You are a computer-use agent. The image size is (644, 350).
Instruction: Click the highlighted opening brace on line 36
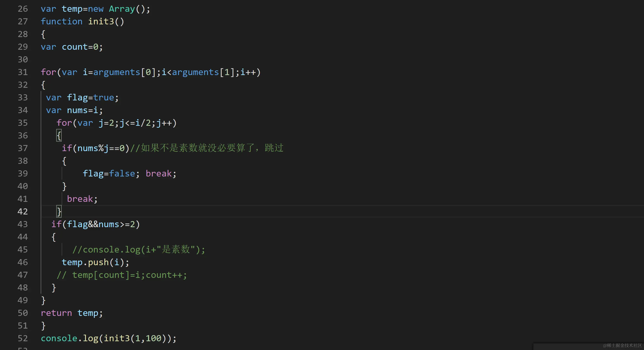59,136
